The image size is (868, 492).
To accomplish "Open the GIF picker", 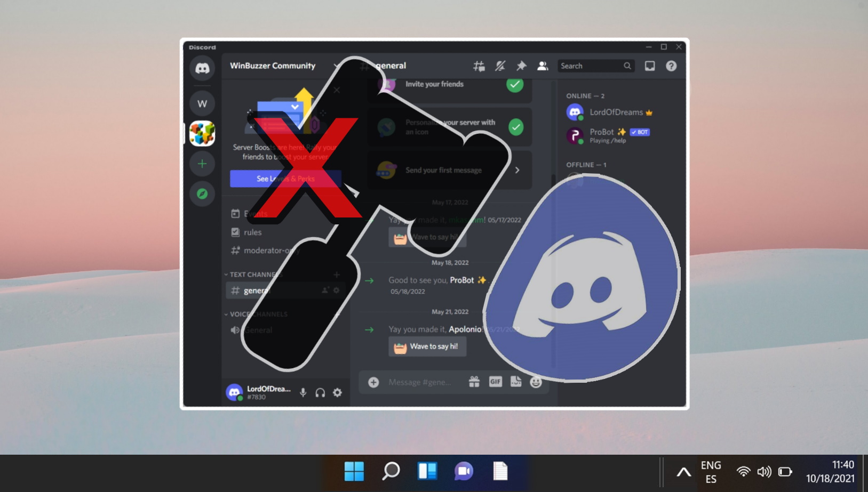I will tap(496, 382).
